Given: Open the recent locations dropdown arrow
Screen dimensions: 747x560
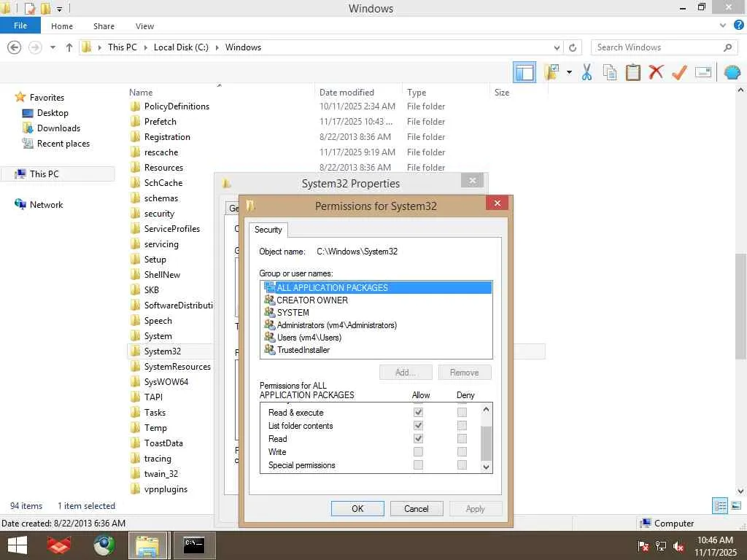Looking at the screenshot, I should [x=53, y=47].
